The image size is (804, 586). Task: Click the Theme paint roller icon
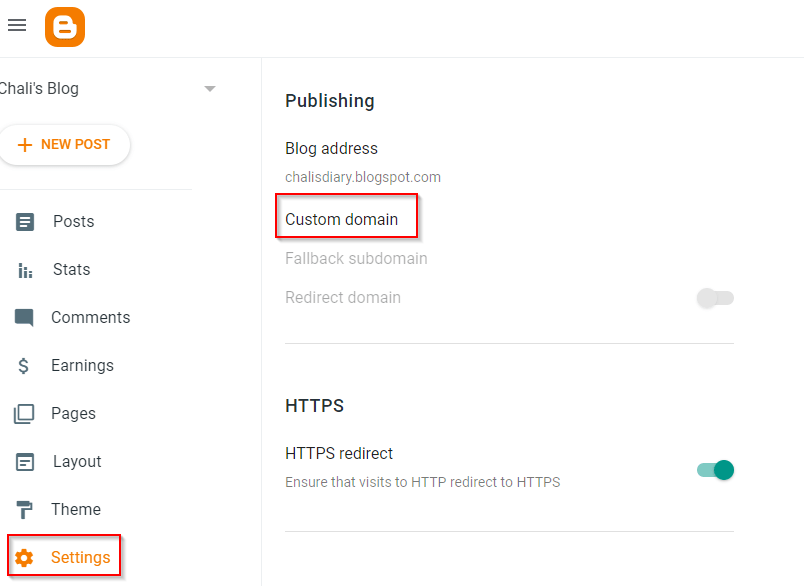point(24,510)
